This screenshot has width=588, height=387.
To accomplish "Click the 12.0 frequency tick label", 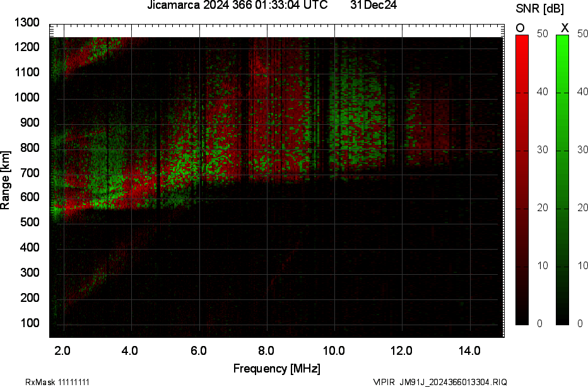I will click(402, 351).
